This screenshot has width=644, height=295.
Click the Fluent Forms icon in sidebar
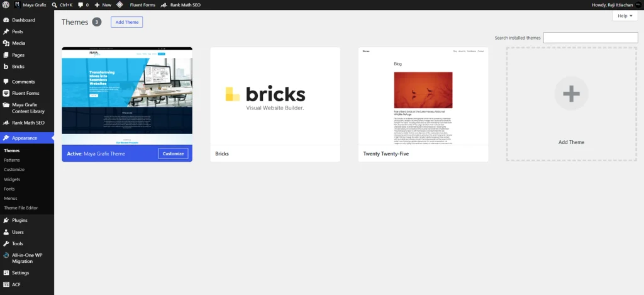pyautogui.click(x=6, y=93)
